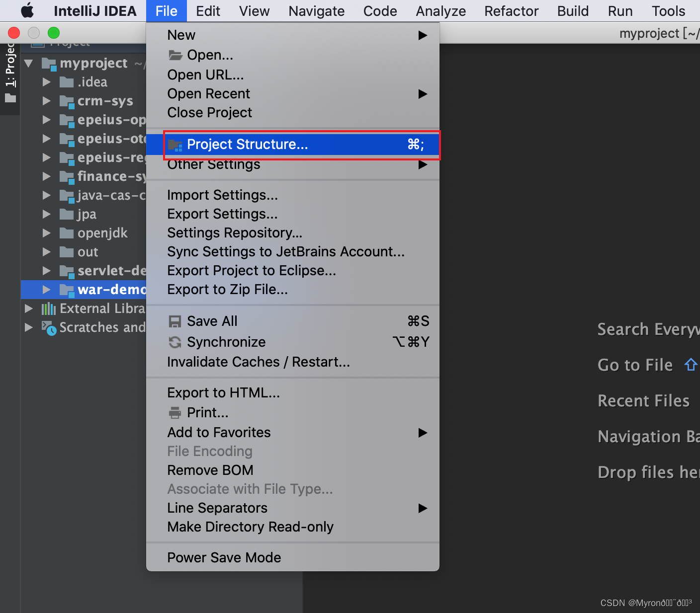Toggle Power Save Mode
Image resolution: width=700 pixels, height=613 pixels.
tap(293, 558)
